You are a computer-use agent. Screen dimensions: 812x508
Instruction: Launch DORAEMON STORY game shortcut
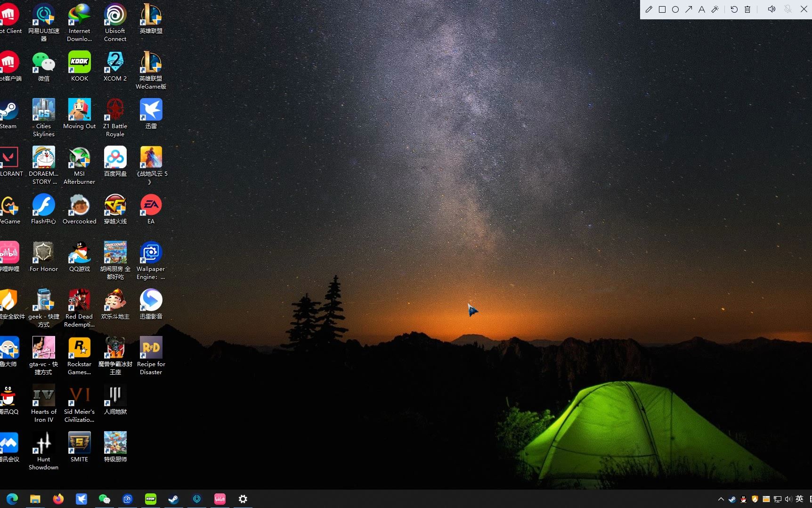tap(44, 165)
